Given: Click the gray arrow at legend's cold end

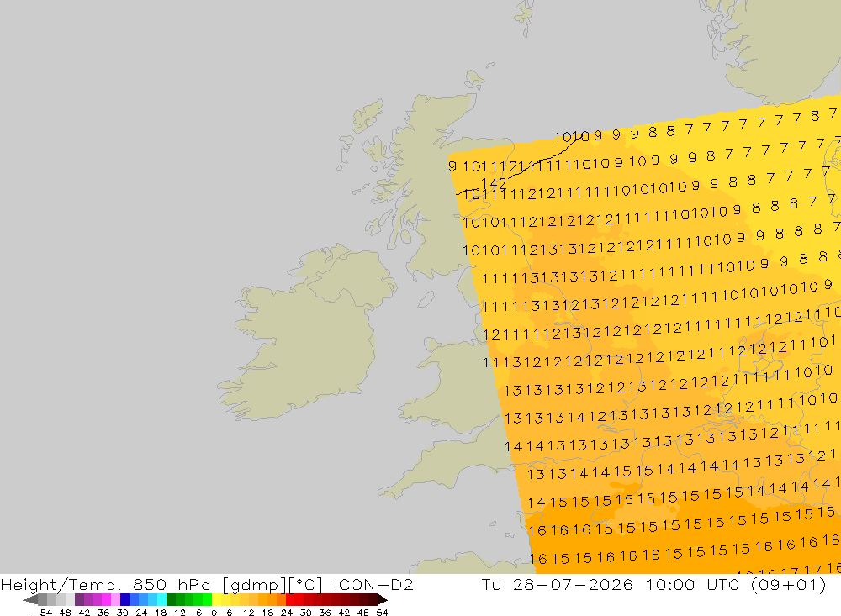Looking at the screenshot, I should (x=30, y=600).
